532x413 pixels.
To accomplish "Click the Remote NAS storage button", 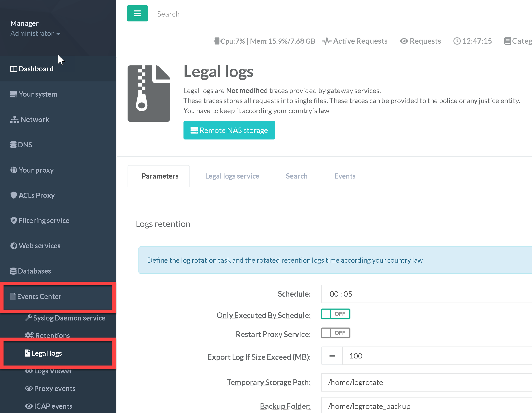I will pos(229,130).
